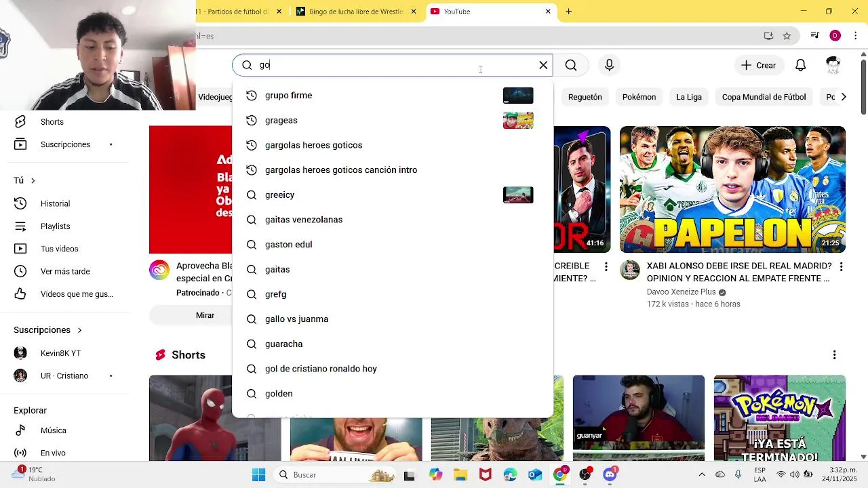868x488 pixels.
Task: Select suggestion "grupo firme"
Action: [393, 96]
